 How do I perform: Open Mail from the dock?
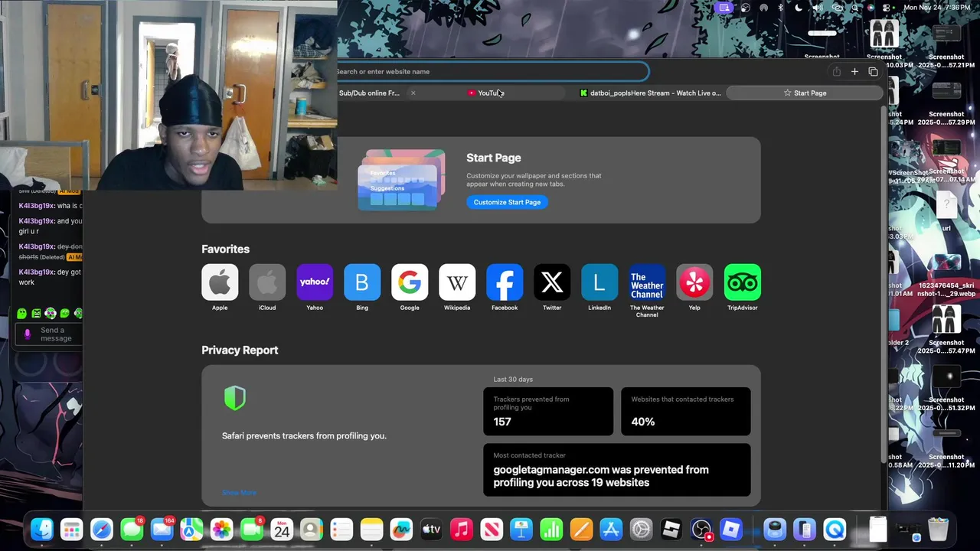(162, 529)
